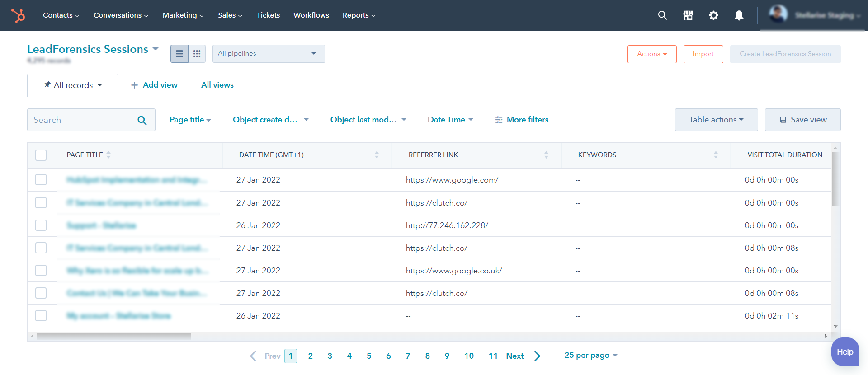Viewport: 868px width, 375px height.
Task: Open the All views link
Action: pyautogui.click(x=217, y=85)
